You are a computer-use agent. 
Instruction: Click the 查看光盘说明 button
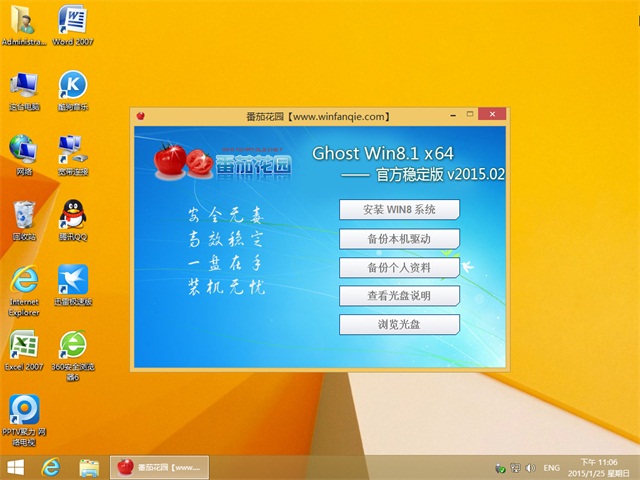(x=399, y=296)
